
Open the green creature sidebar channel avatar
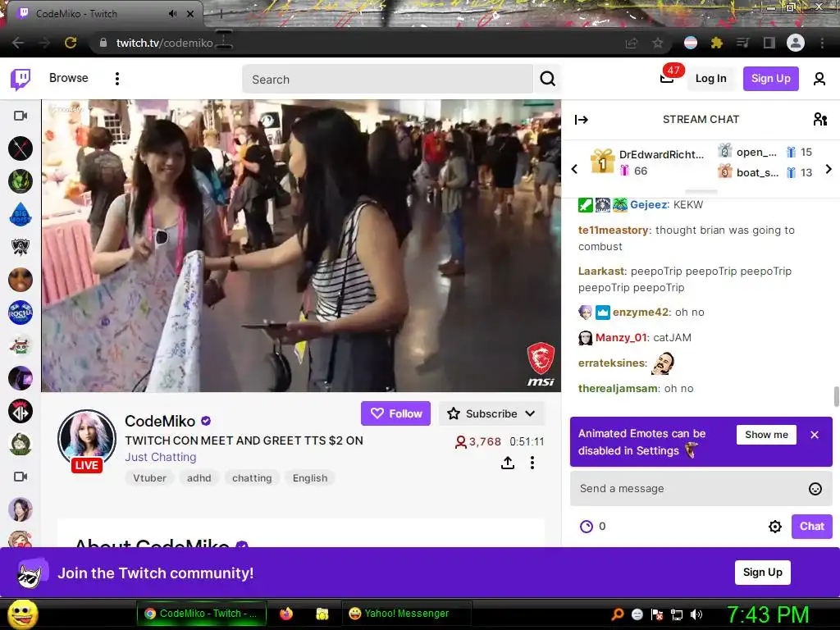coord(21,181)
